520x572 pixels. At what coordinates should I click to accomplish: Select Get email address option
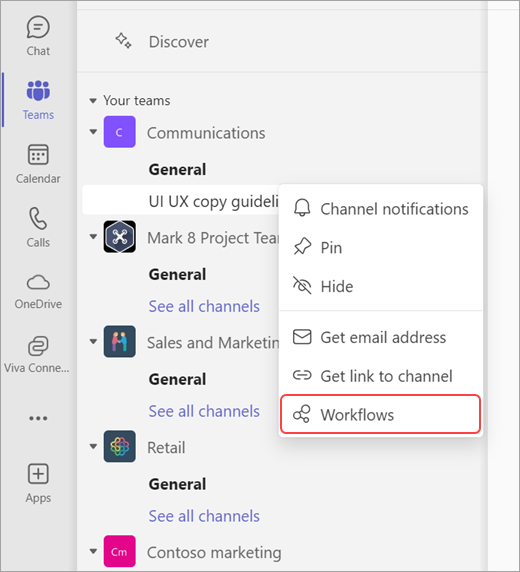tap(381, 337)
